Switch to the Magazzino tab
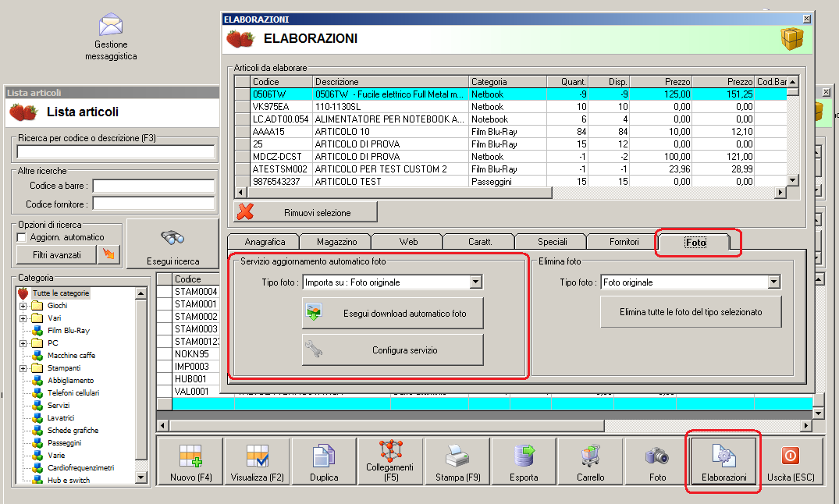 [335, 242]
